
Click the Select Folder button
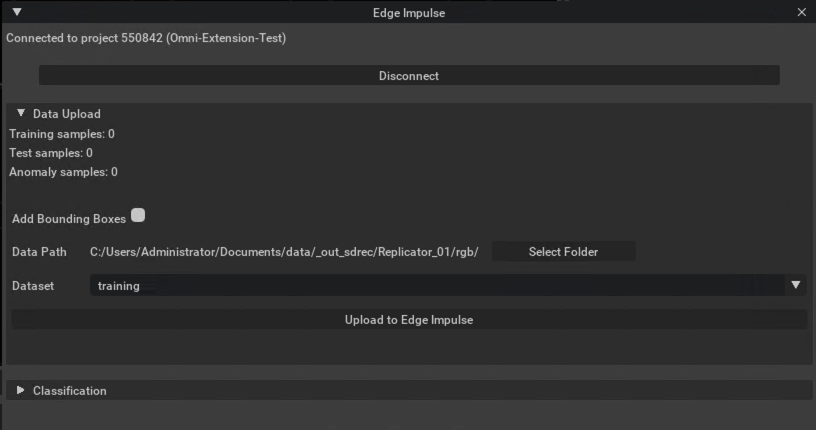[x=564, y=251]
